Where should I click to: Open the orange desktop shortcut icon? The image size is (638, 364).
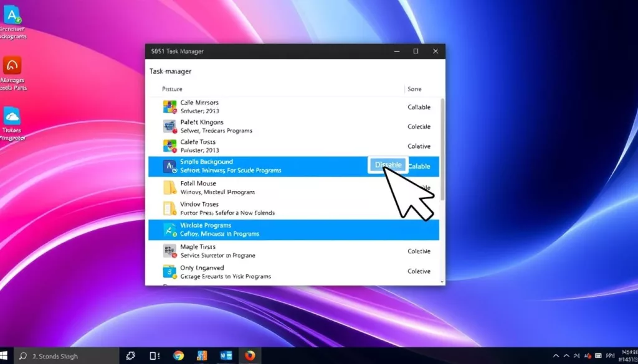[12, 65]
